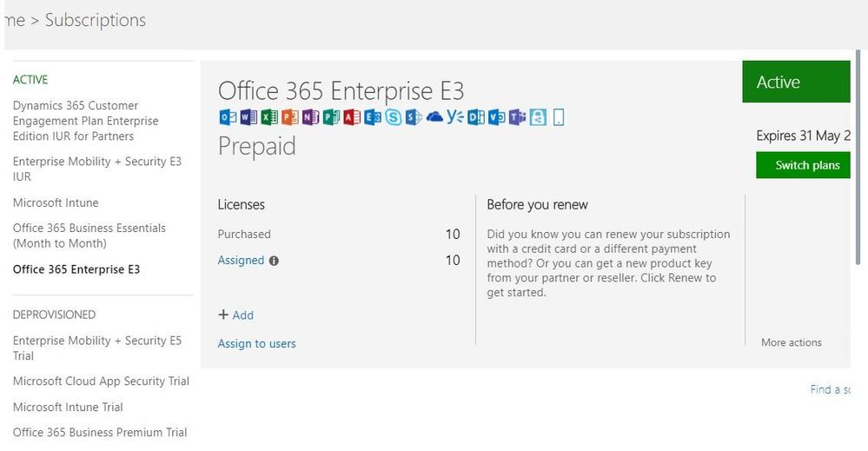Click the Before you renew heading

point(537,205)
